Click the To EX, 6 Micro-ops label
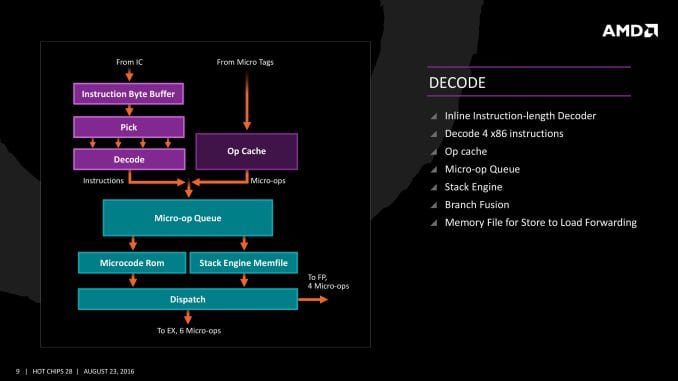 click(x=189, y=331)
